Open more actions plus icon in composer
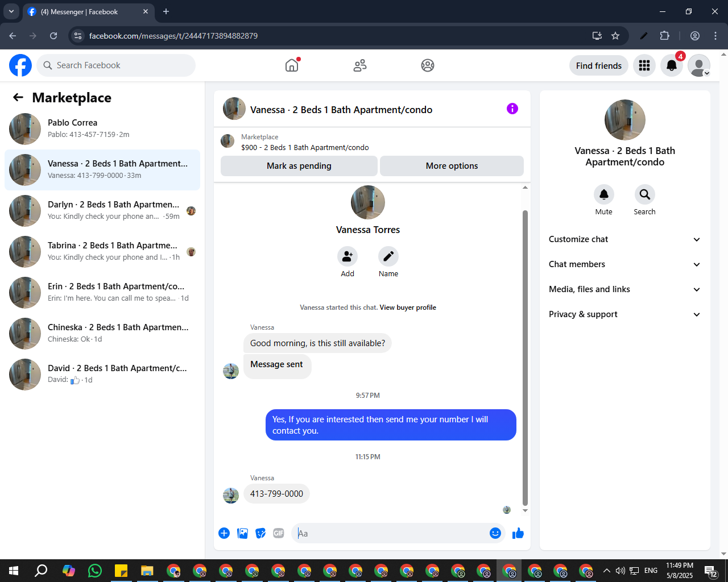 (224, 533)
